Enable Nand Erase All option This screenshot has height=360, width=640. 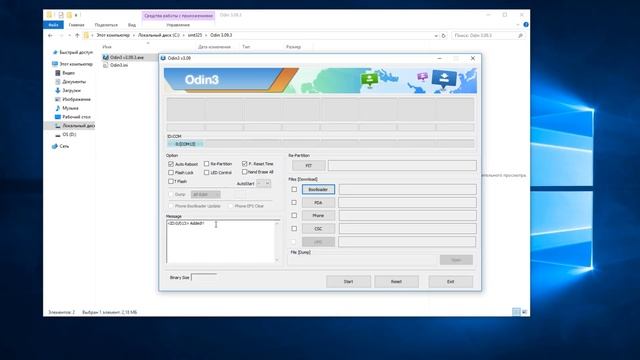244,172
